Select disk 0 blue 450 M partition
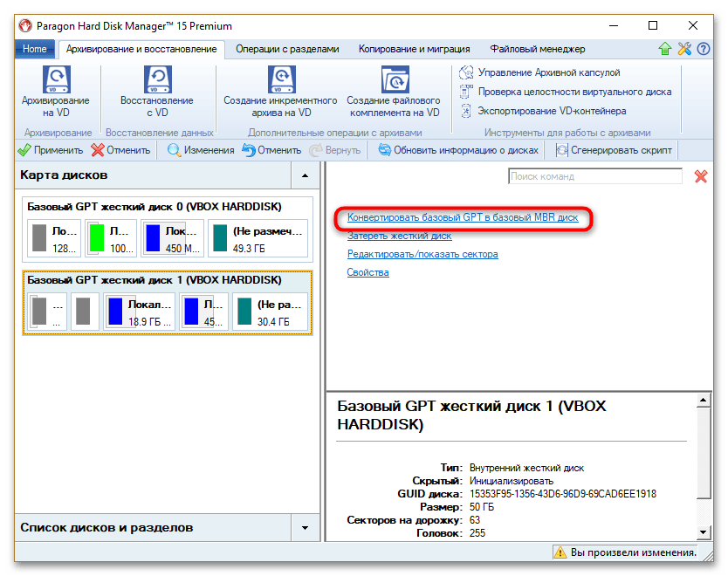 point(172,238)
